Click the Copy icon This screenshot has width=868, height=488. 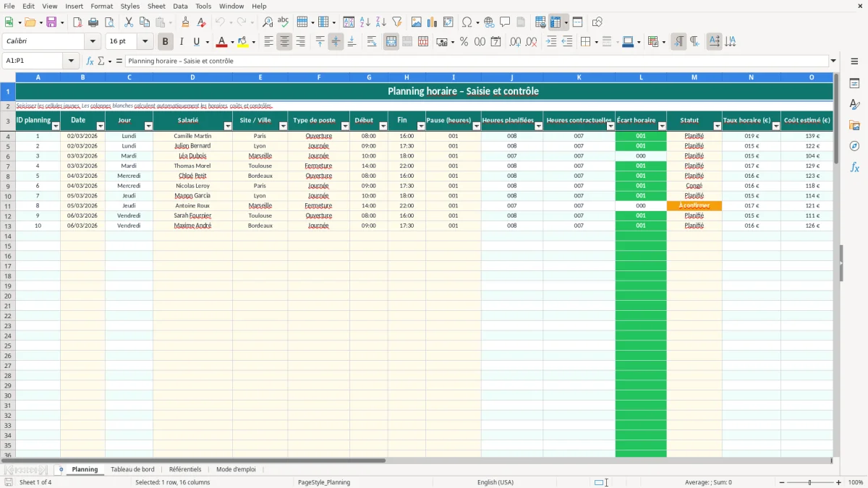coord(145,22)
